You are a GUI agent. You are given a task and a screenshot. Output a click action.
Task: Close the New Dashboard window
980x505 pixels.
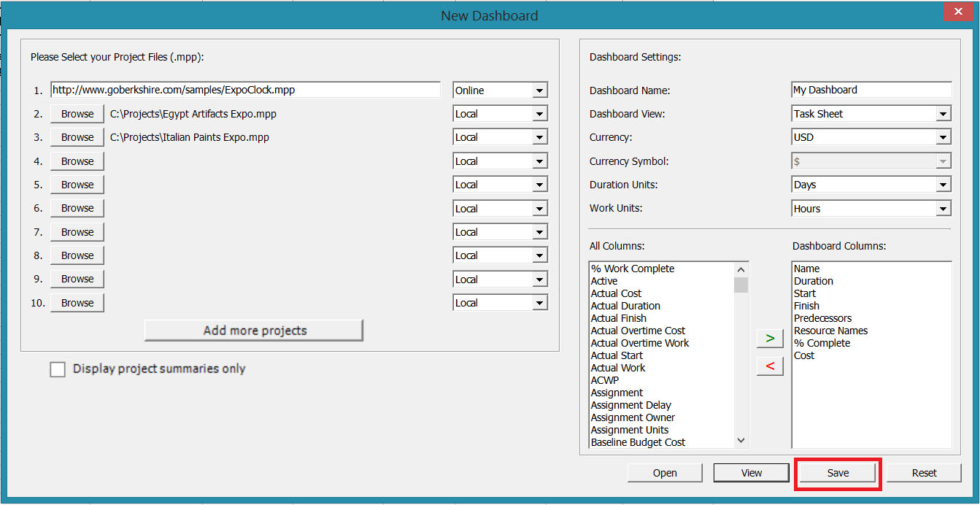(x=957, y=12)
